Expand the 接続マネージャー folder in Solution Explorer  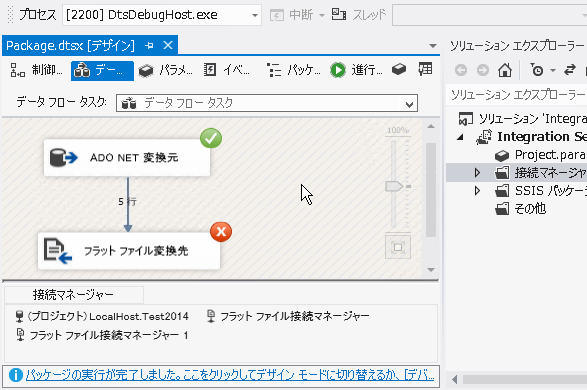tap(477, 173)
